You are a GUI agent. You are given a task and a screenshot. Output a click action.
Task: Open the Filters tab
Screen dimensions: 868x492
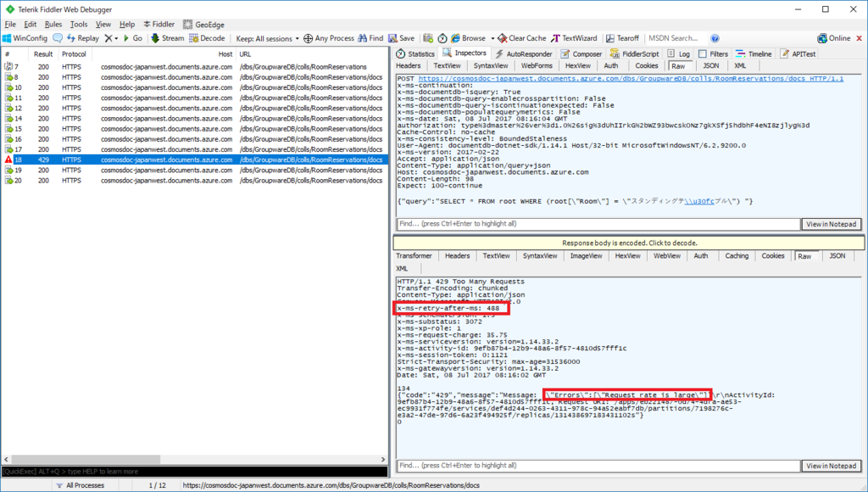pyautogui.click(x=713, y=53)
